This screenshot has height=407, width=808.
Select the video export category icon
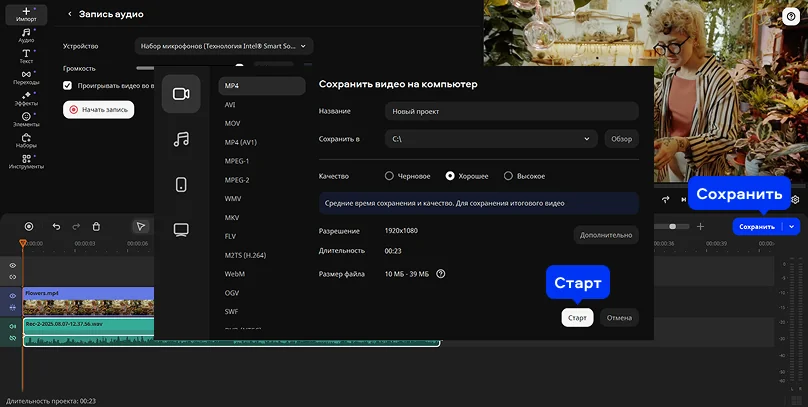tap(181, 94)
